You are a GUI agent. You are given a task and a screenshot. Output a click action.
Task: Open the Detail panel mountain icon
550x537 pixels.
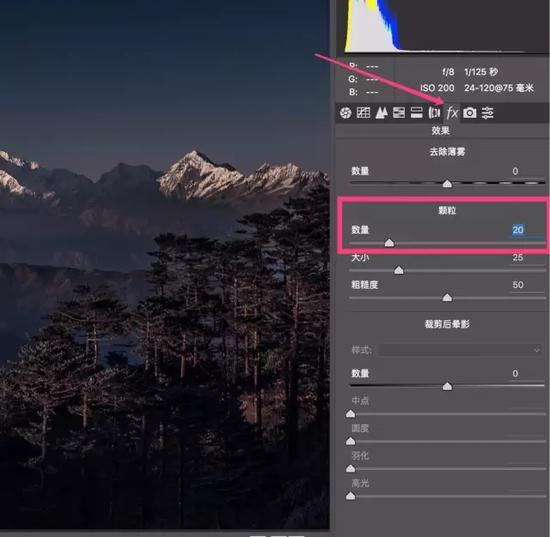tap(381, 113)
